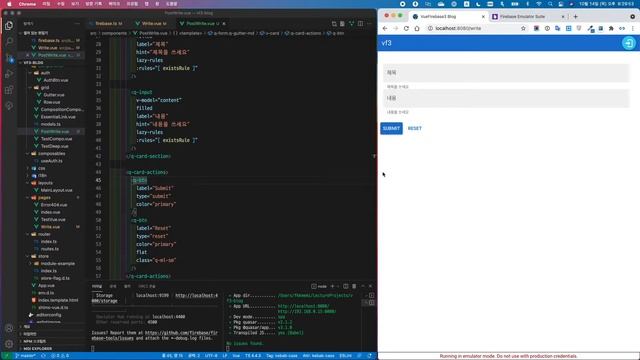Expand the MDI EXPLORER section
The width and height of the screenshot is (640, 360).
click(38, 349)
